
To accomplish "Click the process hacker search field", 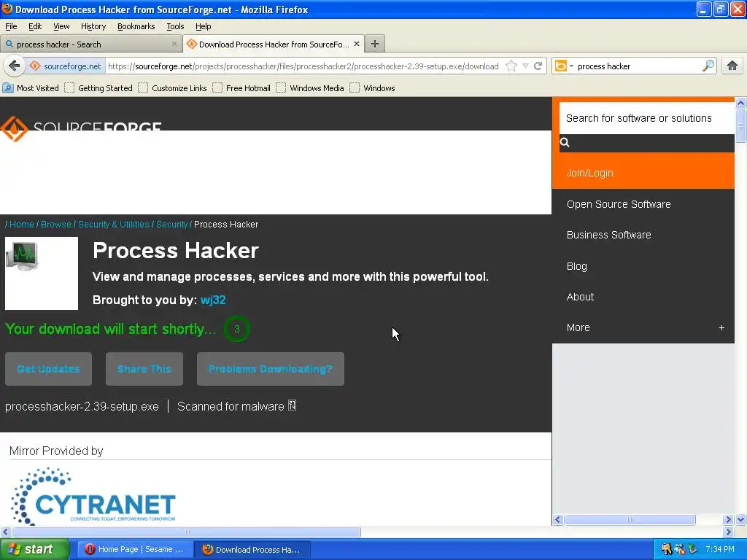I will 638,66.
